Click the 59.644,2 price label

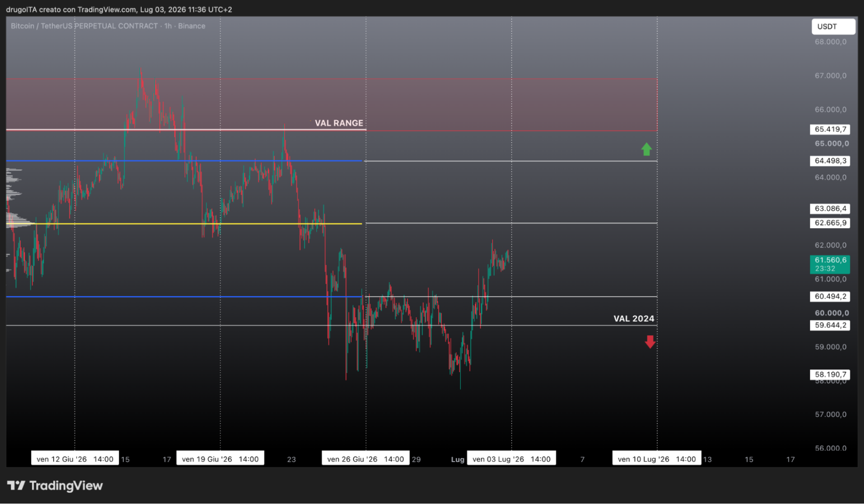(x=830, y=325)
